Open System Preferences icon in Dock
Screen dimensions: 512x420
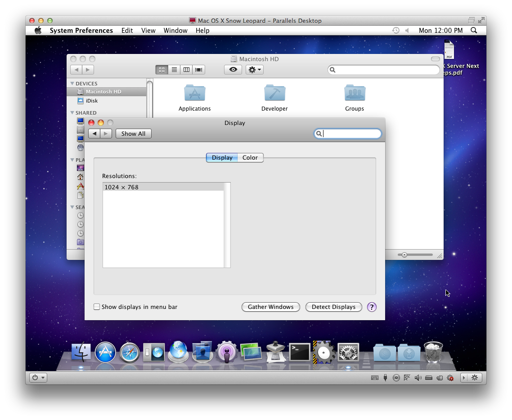point(348,352)
